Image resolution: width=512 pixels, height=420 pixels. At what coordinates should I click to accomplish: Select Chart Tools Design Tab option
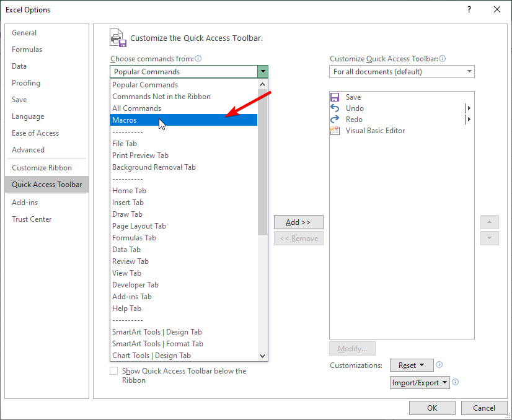184,356
